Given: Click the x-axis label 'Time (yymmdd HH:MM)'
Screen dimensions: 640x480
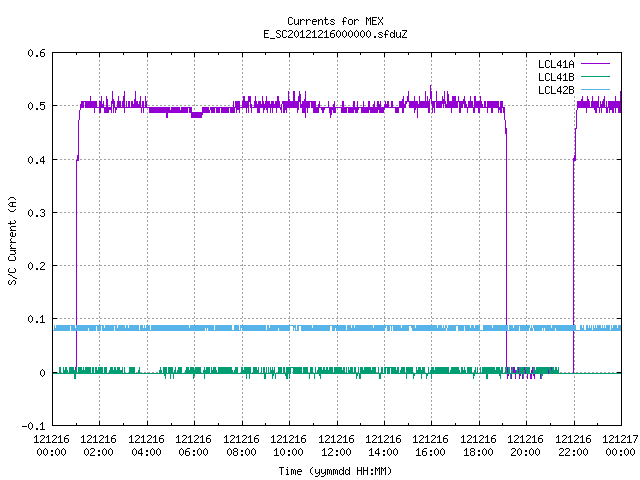Looking at the screenshot, I should click(335, 471).
